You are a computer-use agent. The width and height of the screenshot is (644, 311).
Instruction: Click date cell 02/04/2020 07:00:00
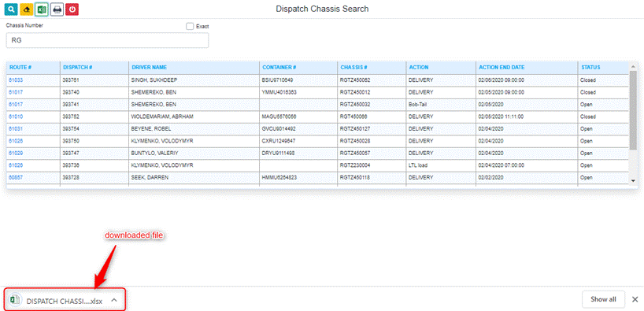[x=527, y=165]
